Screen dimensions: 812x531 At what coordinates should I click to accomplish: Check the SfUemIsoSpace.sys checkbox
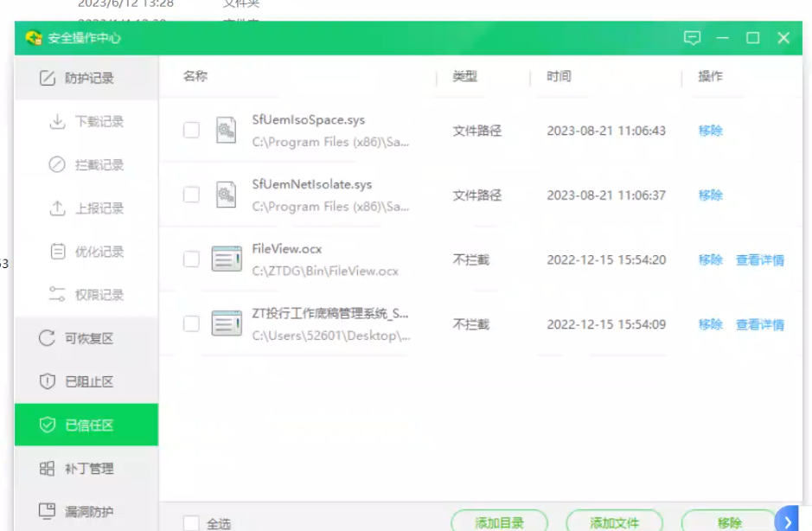tap(191, 131)
